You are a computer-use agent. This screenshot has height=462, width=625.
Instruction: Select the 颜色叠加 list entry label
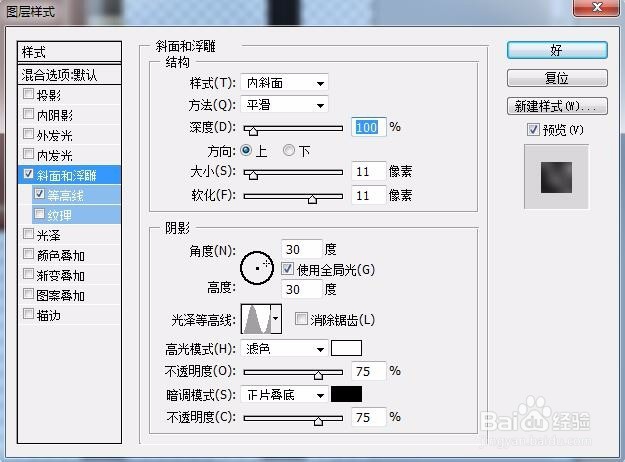click(61, 256)
